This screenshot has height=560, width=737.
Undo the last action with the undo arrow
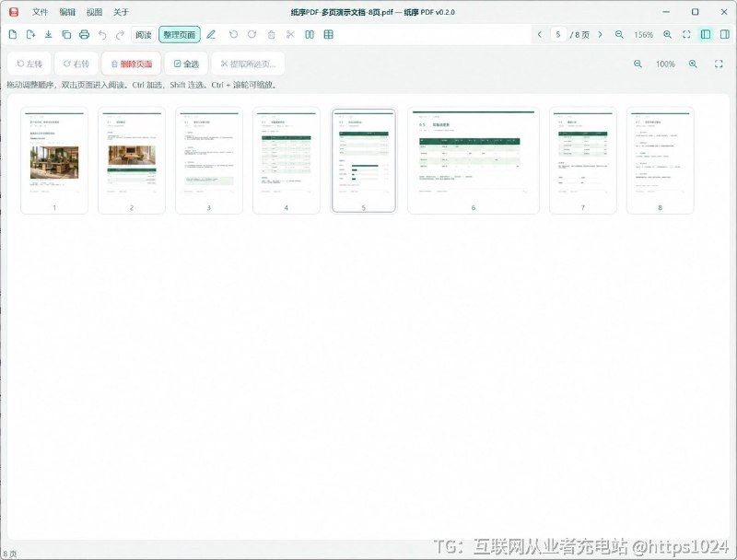point(102,34)
